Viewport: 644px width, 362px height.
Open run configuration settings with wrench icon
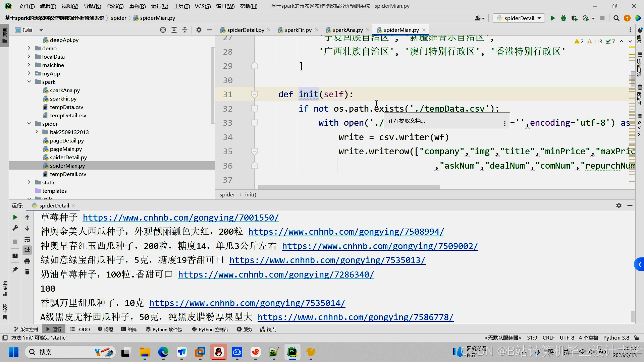tap(14, 228)
